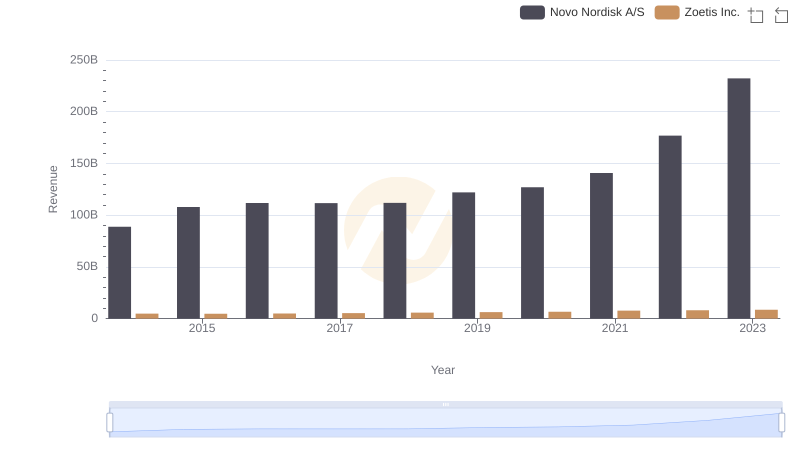Click the right handle of the range slider

click(782, 423)
